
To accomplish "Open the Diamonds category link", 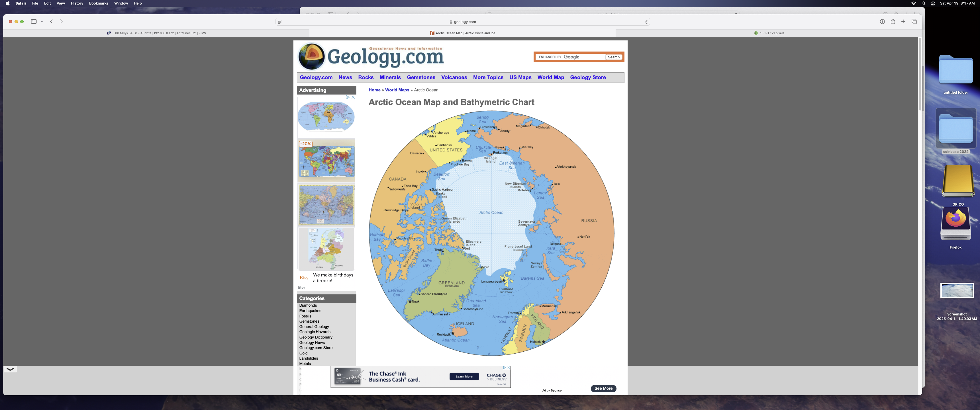I will [x=308, y=306].
